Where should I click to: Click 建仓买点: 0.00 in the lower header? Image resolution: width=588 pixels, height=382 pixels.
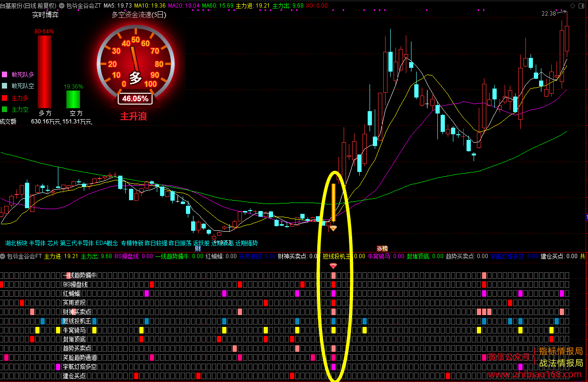click(x=559, y=256)
